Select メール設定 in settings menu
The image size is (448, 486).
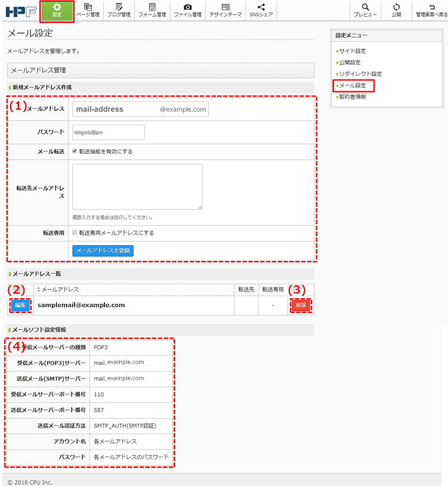[353, 85]
